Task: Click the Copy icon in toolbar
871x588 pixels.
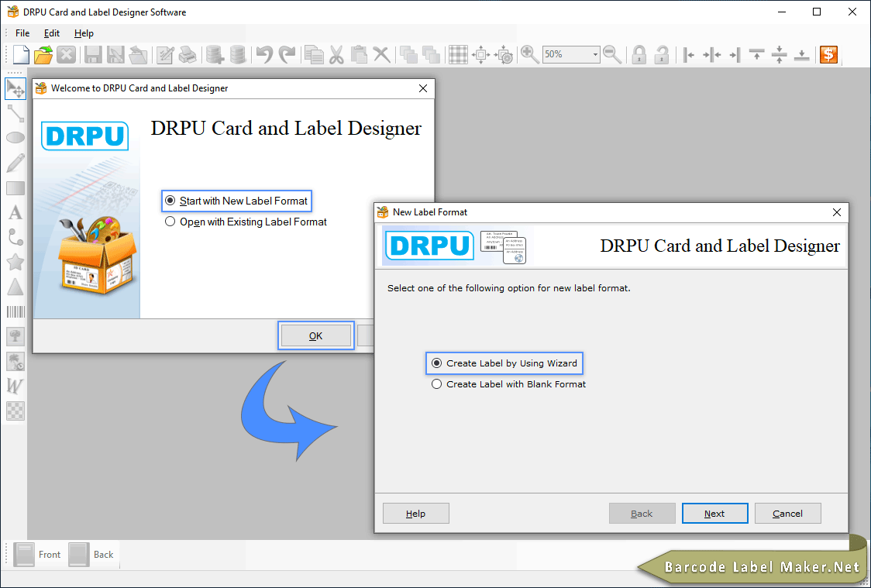Action: 314,54
